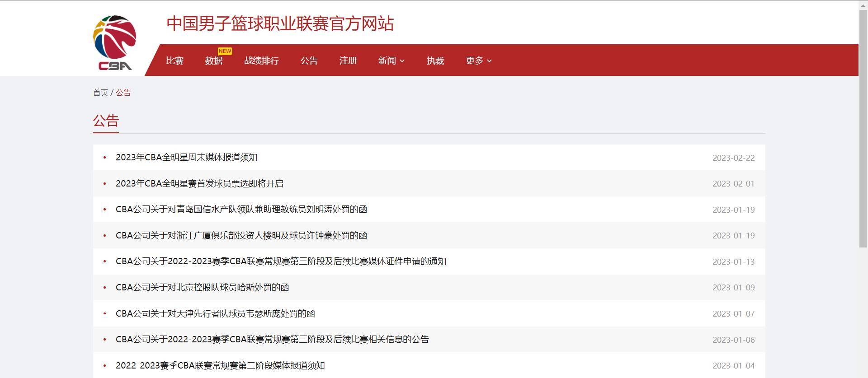Image resolution: width=868 pixels, height=378 pixels.
Task: Click the date 2023-01-06
Action: pyautogui.click(x=734, y=340)
